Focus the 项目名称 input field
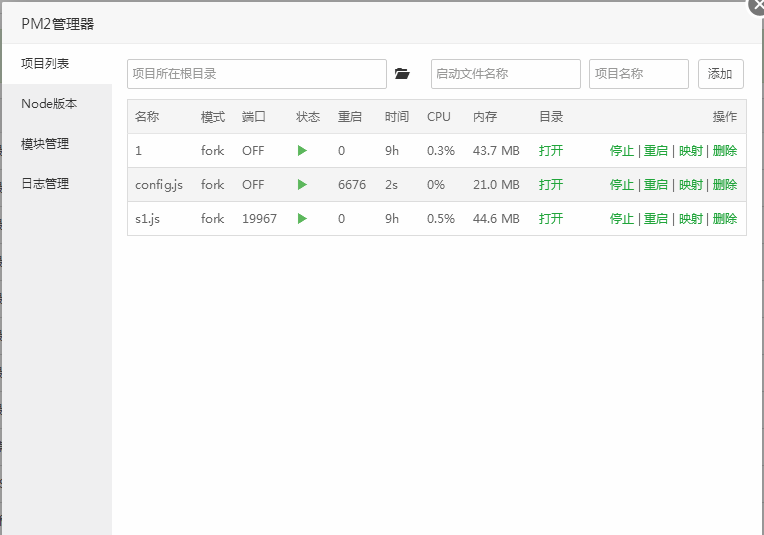 [639, 74]
